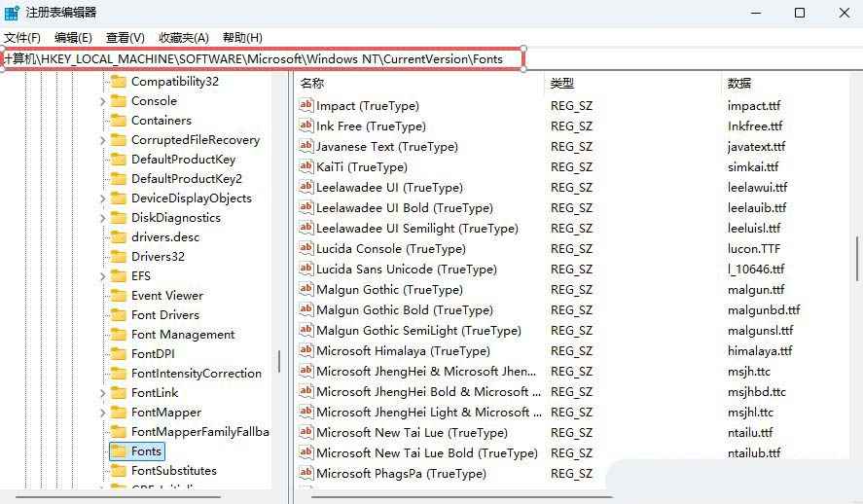Click the values list horizontal scrollbar

[462, 497]
